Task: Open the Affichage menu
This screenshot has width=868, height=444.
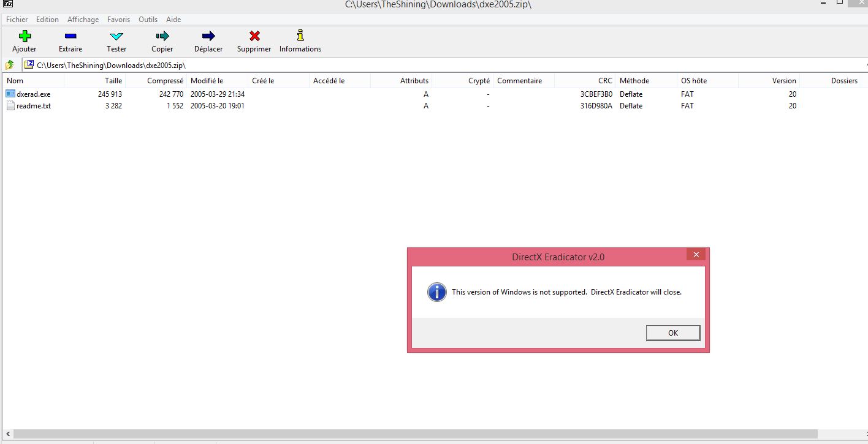Action: 83,20
